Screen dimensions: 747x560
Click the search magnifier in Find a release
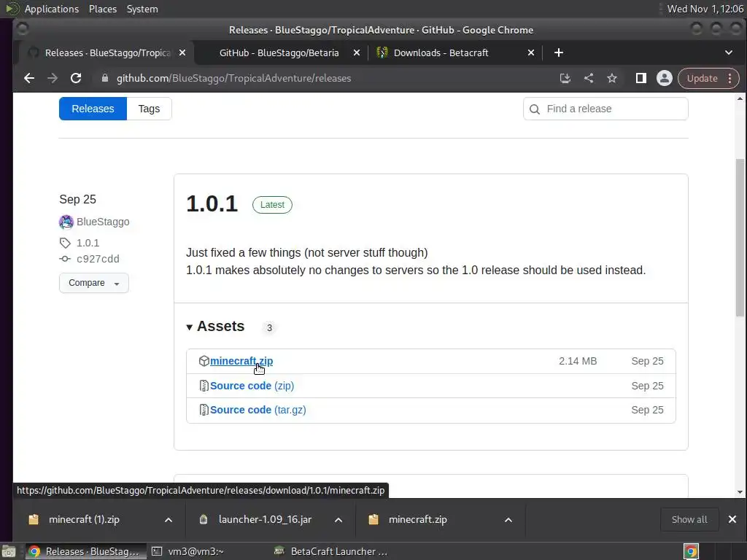pyautogui.click(x=535, y=109)
